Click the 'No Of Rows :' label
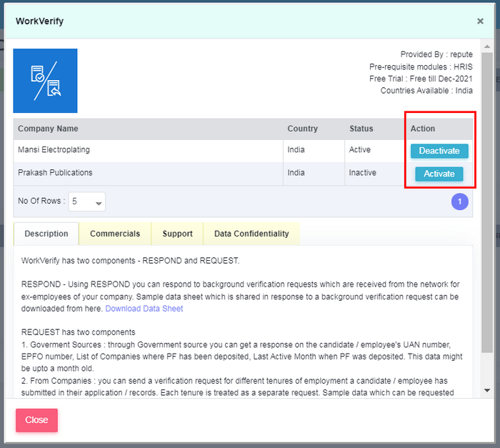This screenshot has width=500, height=448. coord(41,201)
